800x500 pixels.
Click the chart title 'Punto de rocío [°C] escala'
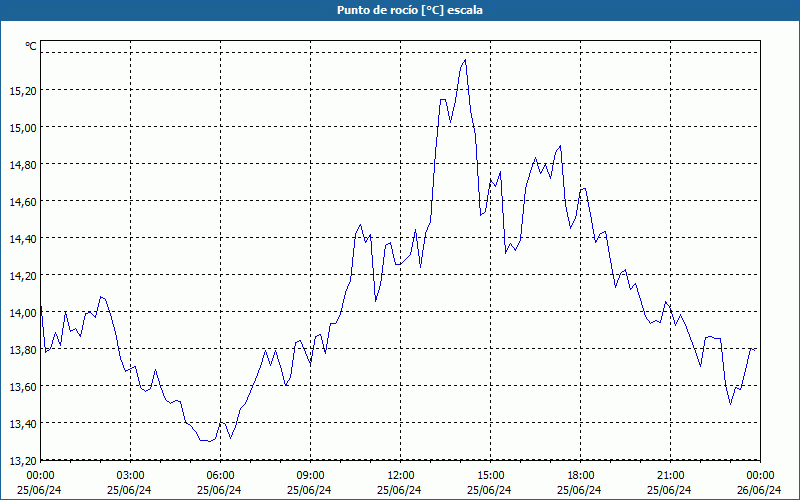410,10
